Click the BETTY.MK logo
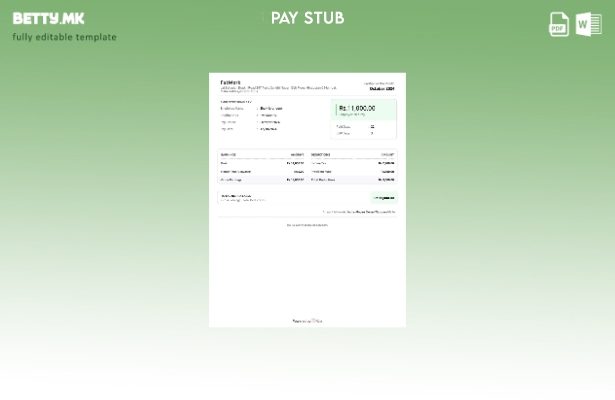This screenshot has width=615, height=400. [48, 18]
